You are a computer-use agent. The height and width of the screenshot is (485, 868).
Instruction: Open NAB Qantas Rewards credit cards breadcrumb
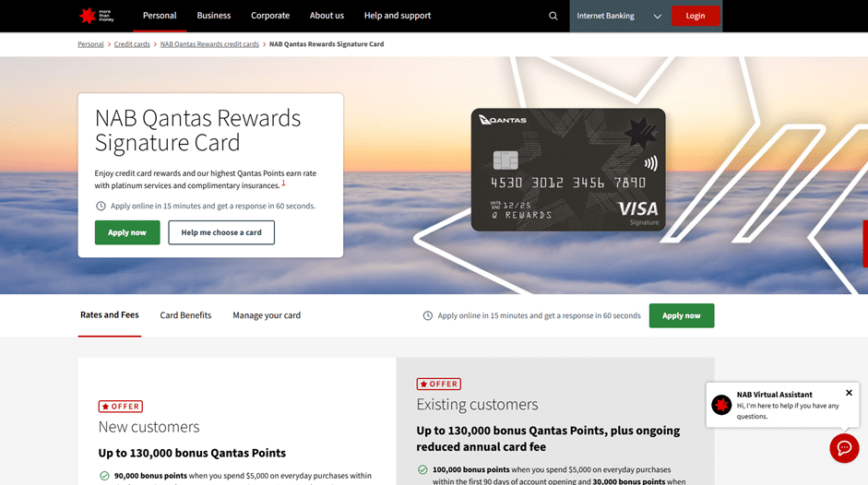(209, 44)
